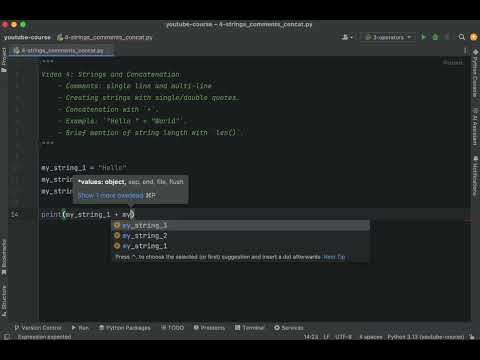Click youtube-course project breadcrumb
Image resolution: width=480 pixels, height=360 pixels.
point(27,37)
